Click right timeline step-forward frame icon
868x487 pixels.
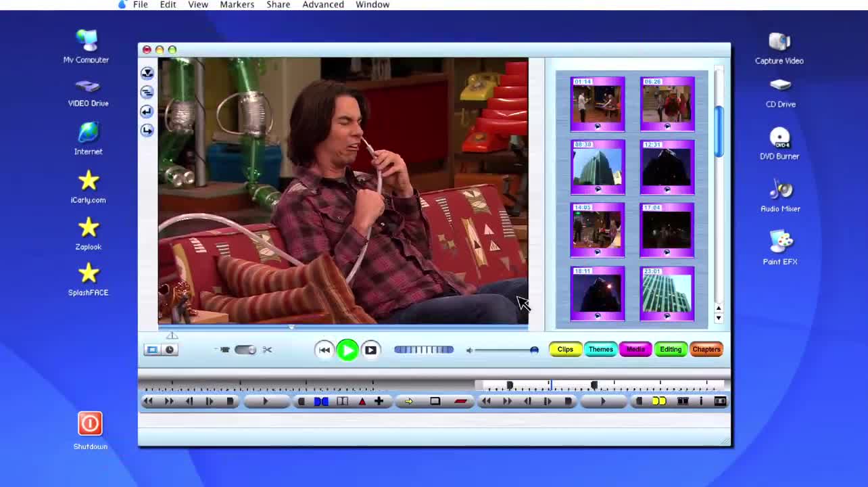(x=548, y=401)
